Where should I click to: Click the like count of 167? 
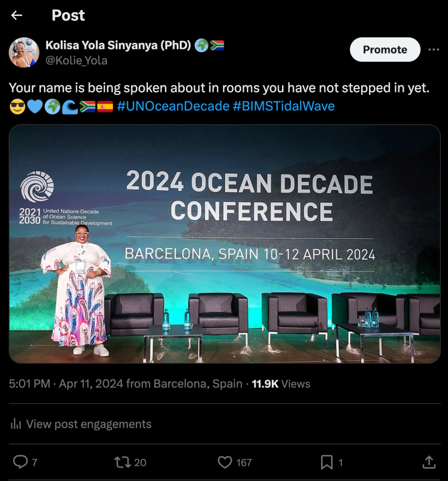(244, 463)
